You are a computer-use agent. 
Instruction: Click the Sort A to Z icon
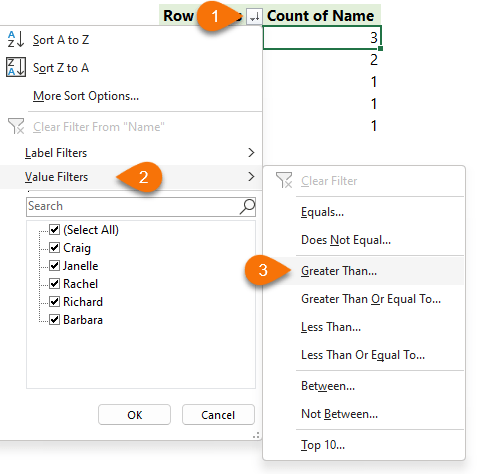(x=16, y=39)
